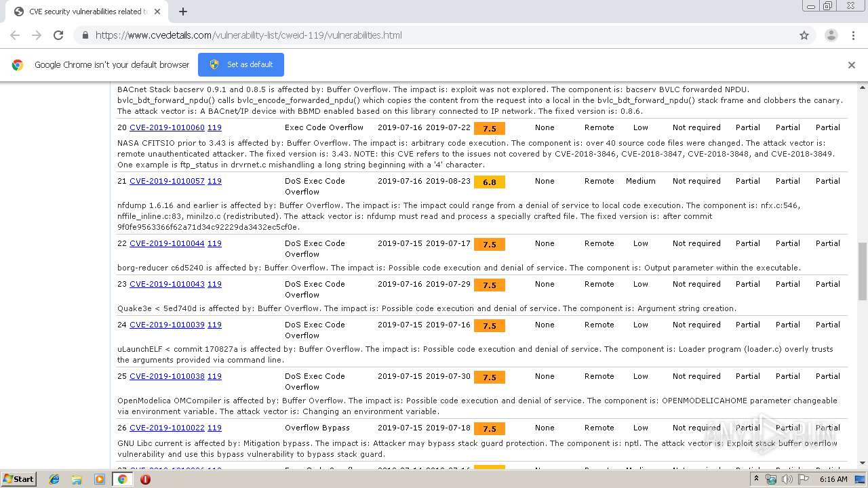Select "Exec Code Overflow" type on row 20
This screenshot has height=488, width=868.
coord(324,127)
